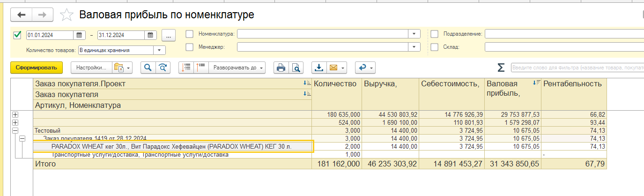Click sort icon in Заказ покупателя.Проект header
The image size is (644, 196).
(x=307, y=83)
